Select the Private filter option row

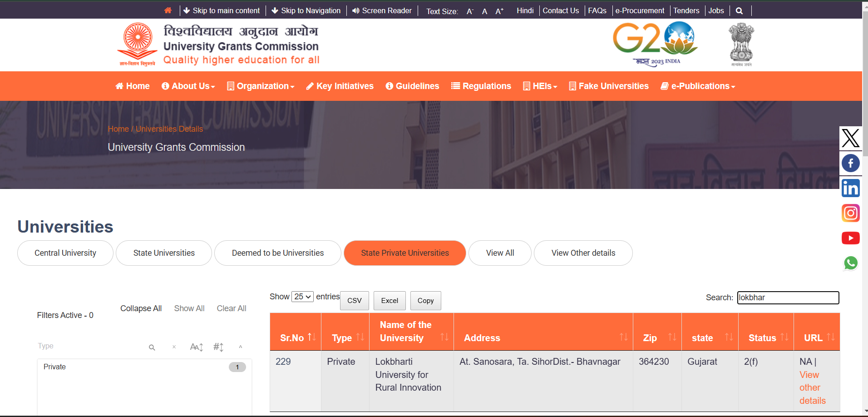coord(144,367)
